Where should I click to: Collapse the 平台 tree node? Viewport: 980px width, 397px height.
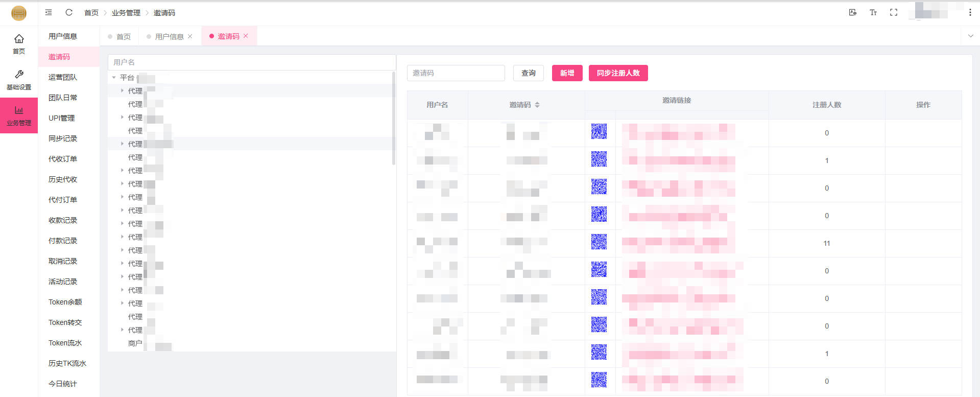tap(114, 78)
